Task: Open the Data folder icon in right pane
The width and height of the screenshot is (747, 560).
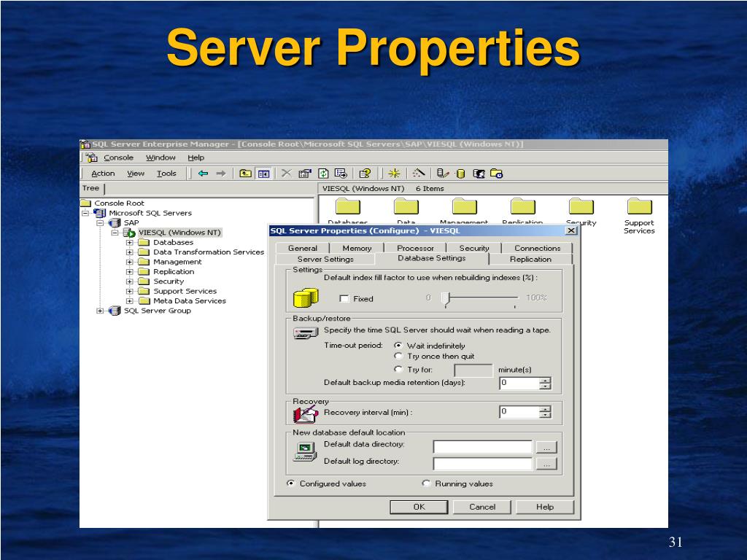Action: (x=406, y=206)
